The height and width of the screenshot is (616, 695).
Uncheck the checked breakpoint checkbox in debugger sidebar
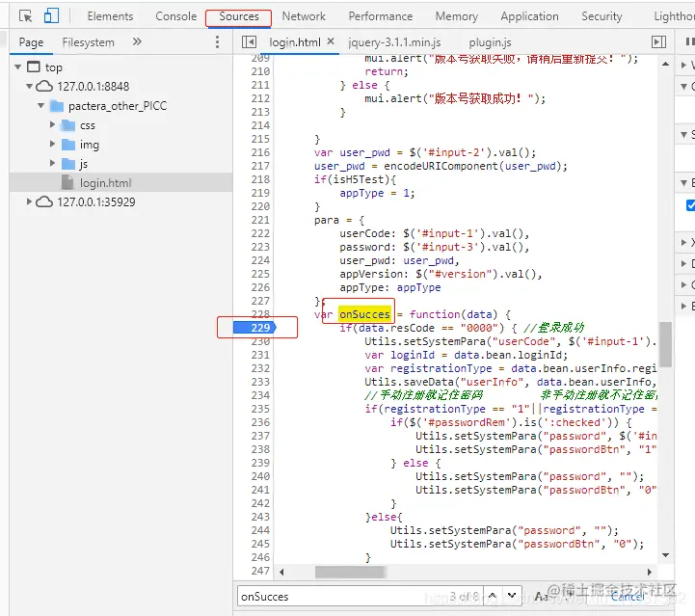(x=690, y=205)
